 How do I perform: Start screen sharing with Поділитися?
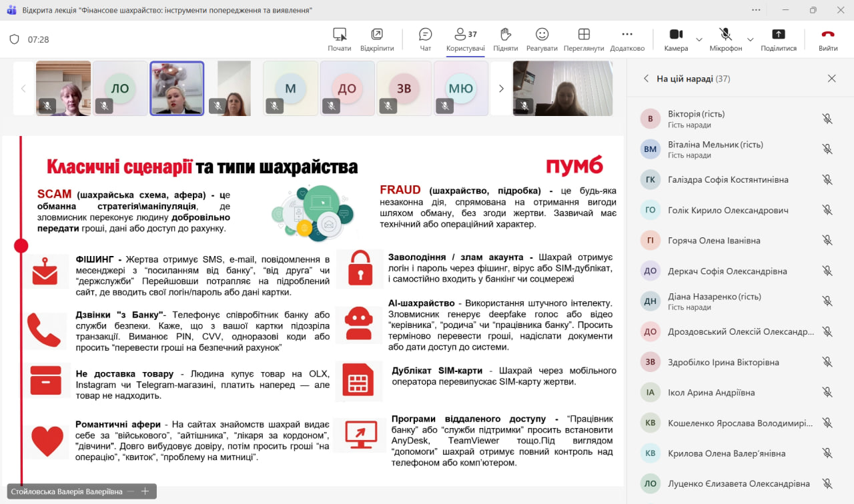778,39
